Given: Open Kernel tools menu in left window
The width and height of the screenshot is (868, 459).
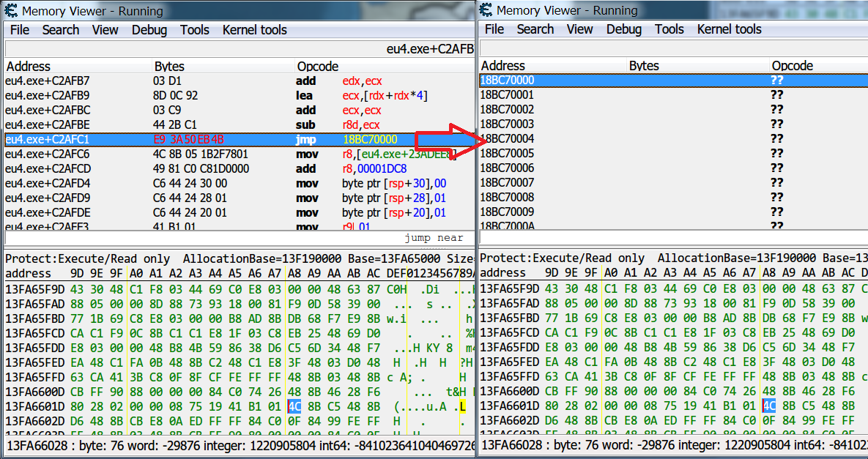Looking at the screenshot, I should pos(254,30).
